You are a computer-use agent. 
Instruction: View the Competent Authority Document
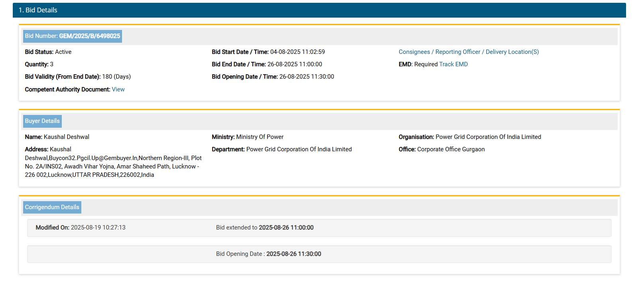pyautogui.click(x=118, y=89)
